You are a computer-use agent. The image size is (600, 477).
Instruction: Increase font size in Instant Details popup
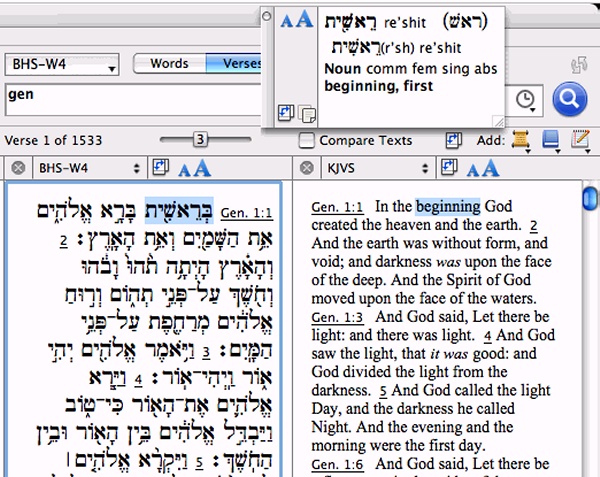pos(305,18)
